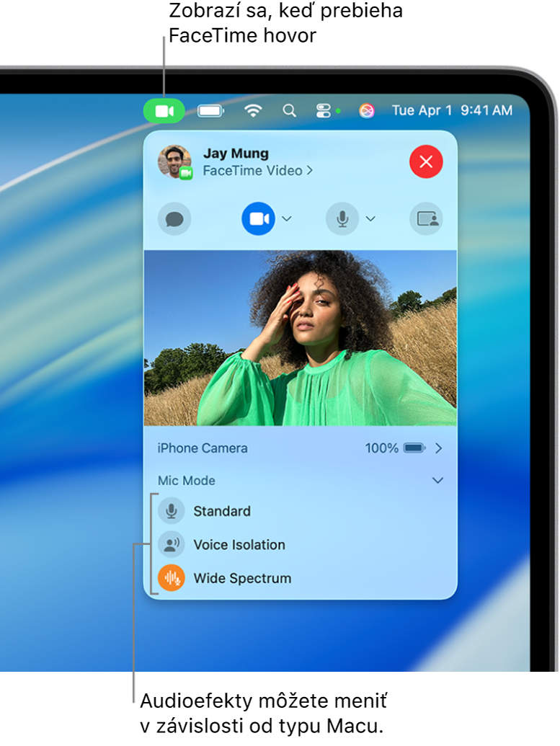Image resolution: width=560 pixels, height=746 pixels.
Task: Choose the Wide Spectrum label
Action: [x=242, y=578]
